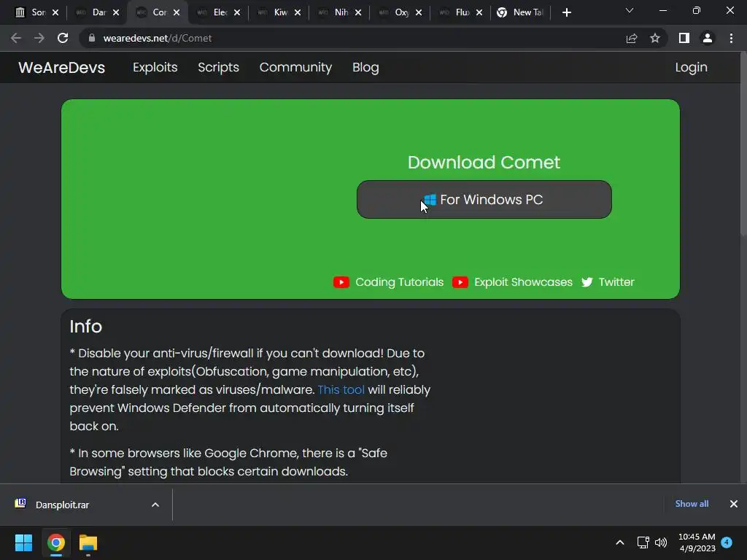Click the address bar URL field
The height and width of the screenshot is (560, 747).
[x=352, y=38]
